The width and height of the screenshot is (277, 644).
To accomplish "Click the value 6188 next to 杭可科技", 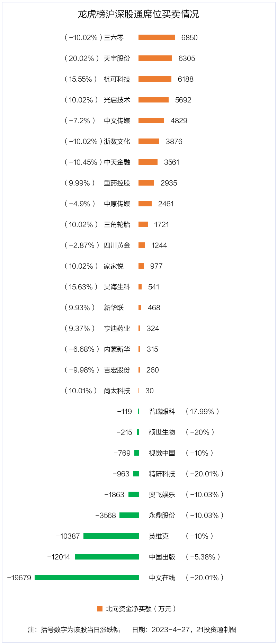I will [x=186, y=79].
